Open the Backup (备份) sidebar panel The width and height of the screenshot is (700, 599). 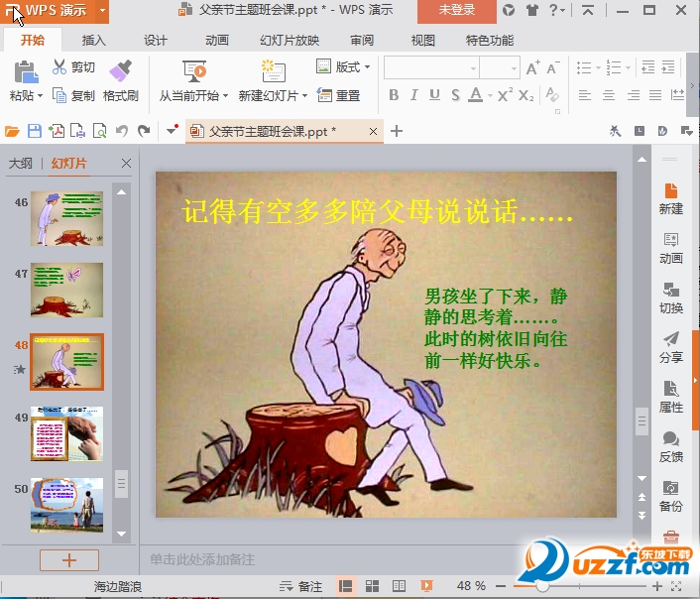coord(671,496)
